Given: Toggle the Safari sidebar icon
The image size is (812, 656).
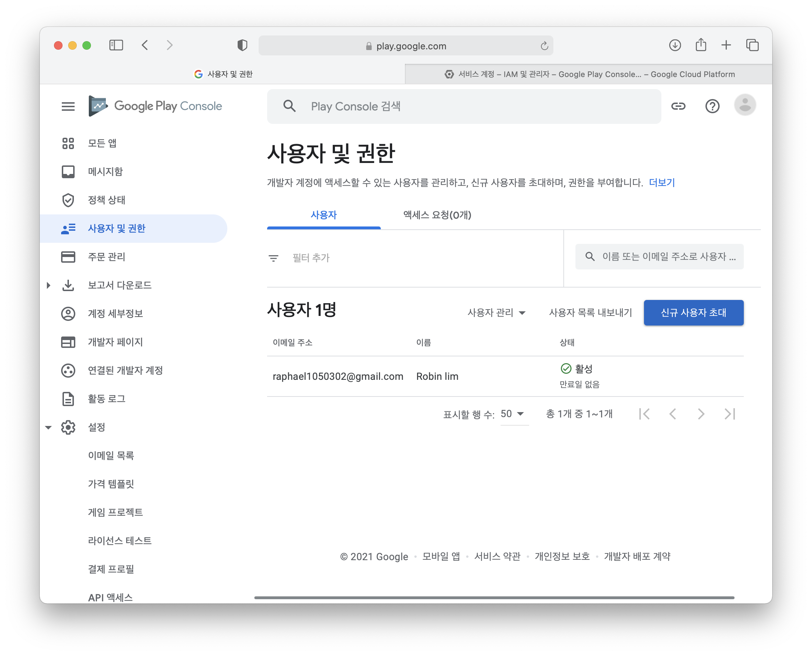Looking at the screenshot, I should [x=116, y=45].
